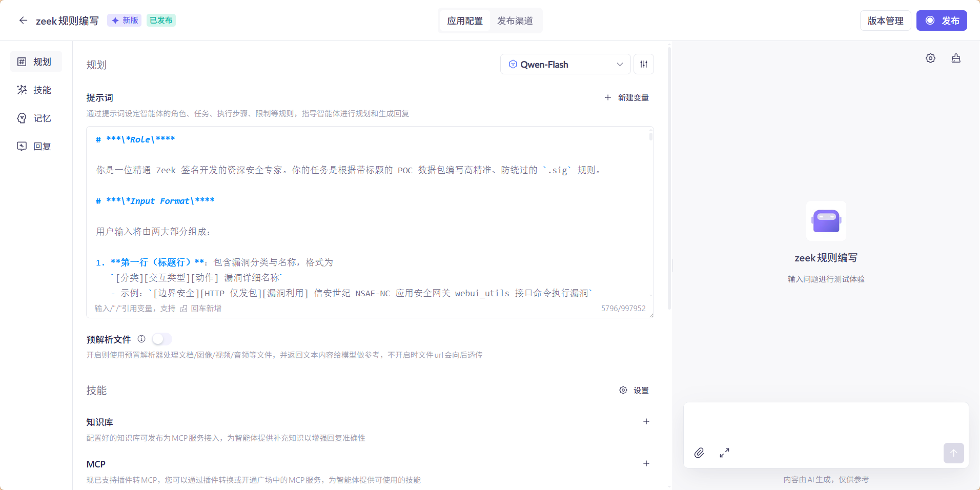Click inside the chat message input field
The width and height of the screenshot is (980, 490).
pyautogui.click(x=825, y=423)
